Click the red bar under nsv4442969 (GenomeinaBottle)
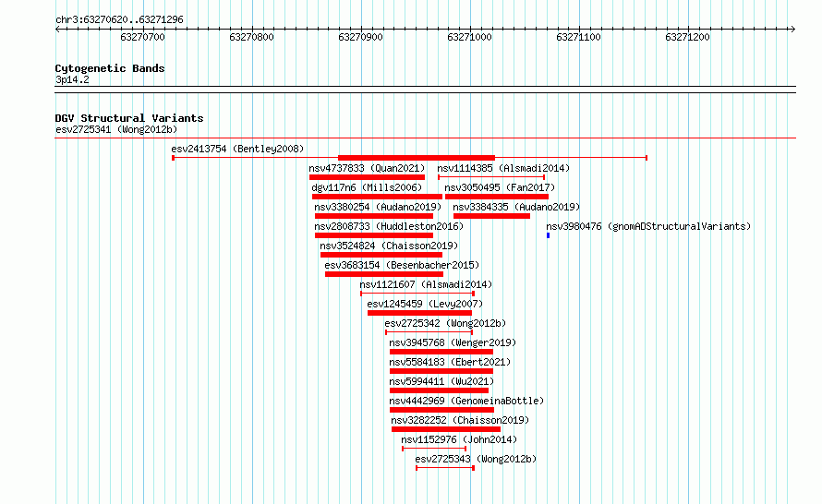Image resolution: width=822 pixels, height=504 pixels. [441, 410]
